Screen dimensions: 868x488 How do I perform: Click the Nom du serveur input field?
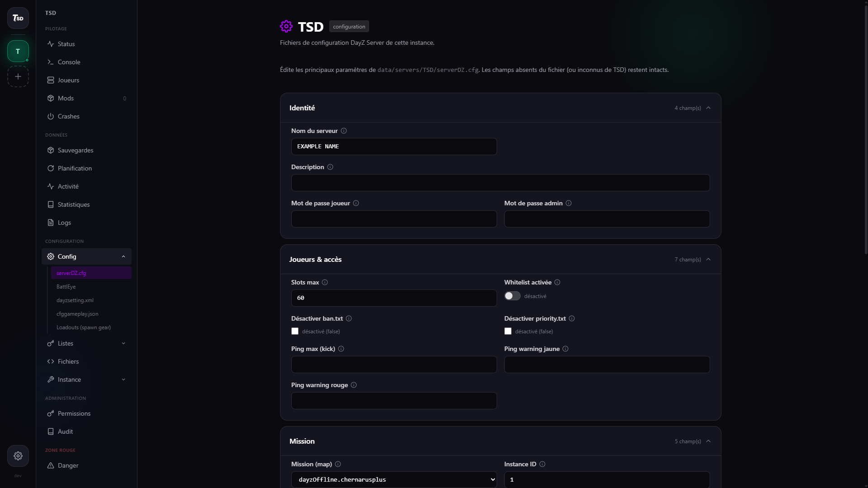click(x=394, y=147)
